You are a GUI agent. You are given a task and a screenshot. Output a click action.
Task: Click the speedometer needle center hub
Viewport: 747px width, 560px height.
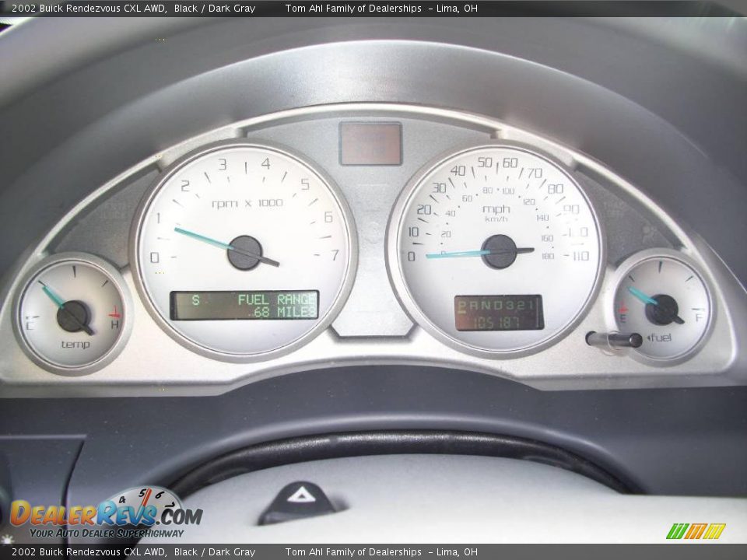[x=499, y=251]
